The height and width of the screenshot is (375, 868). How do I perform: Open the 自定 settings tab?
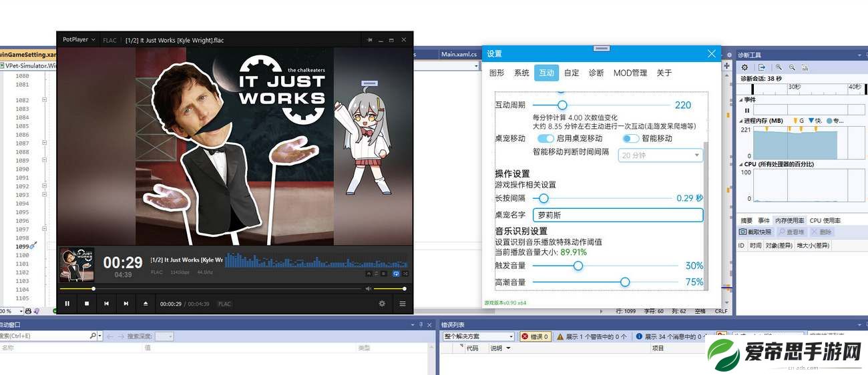point(572,73)
